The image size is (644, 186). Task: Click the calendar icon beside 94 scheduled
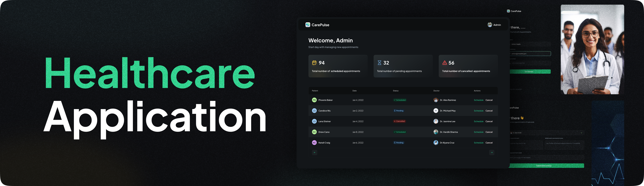pyautogui.click(x=314, y=63)
